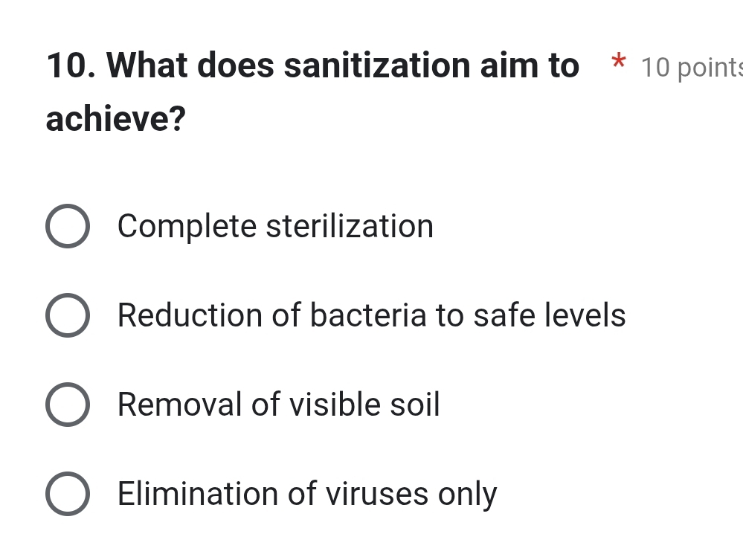Click the words "safe levels" in the second option
This screenshot has width=743, height=560.
coord(550,315)
